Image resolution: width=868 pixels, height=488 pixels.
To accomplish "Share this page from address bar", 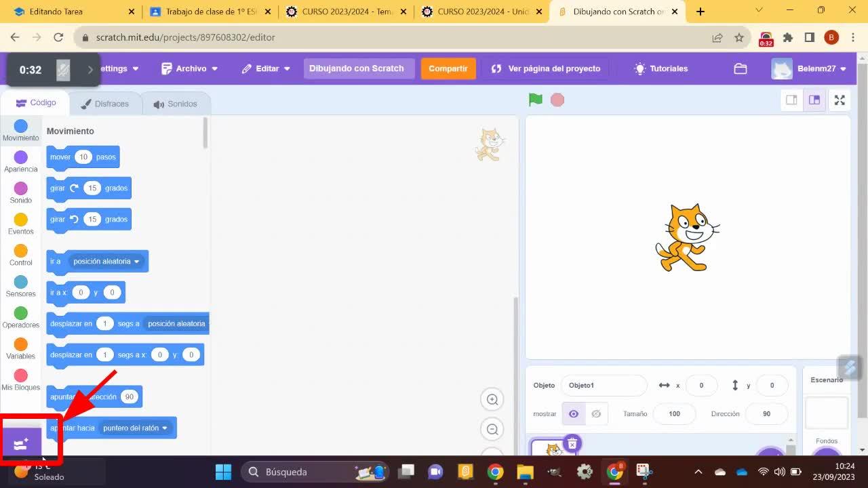I will point(717,37).
